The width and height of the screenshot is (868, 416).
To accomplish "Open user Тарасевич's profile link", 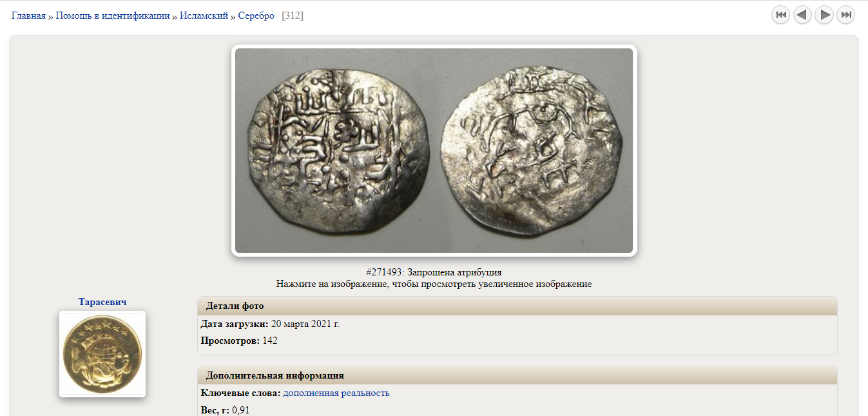I will coord(102,302).
